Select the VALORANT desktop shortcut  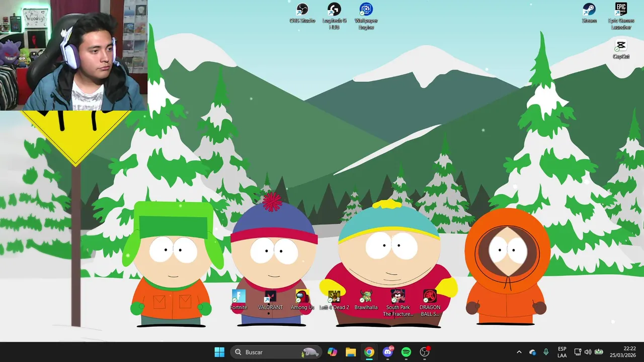pos(270,300)
